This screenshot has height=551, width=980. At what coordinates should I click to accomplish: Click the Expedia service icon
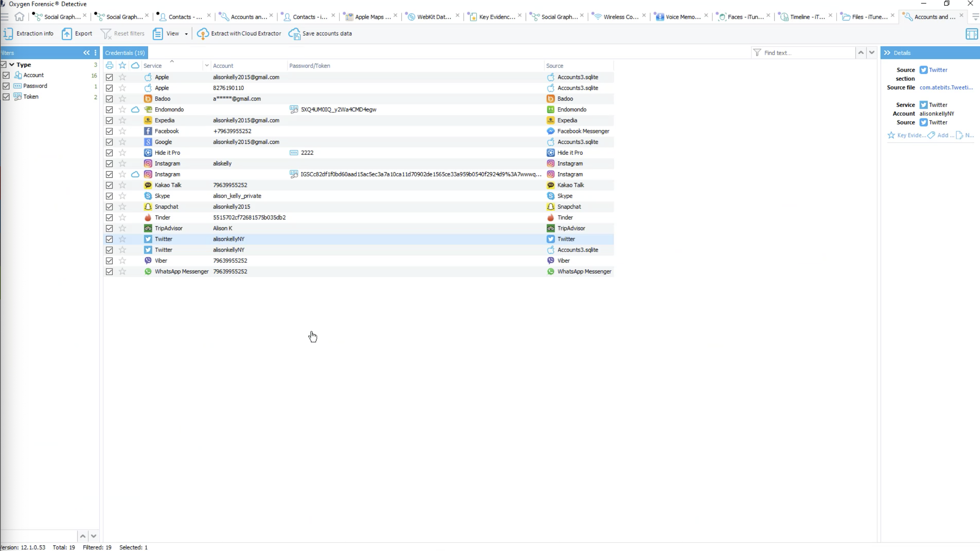tap(148, 120)
